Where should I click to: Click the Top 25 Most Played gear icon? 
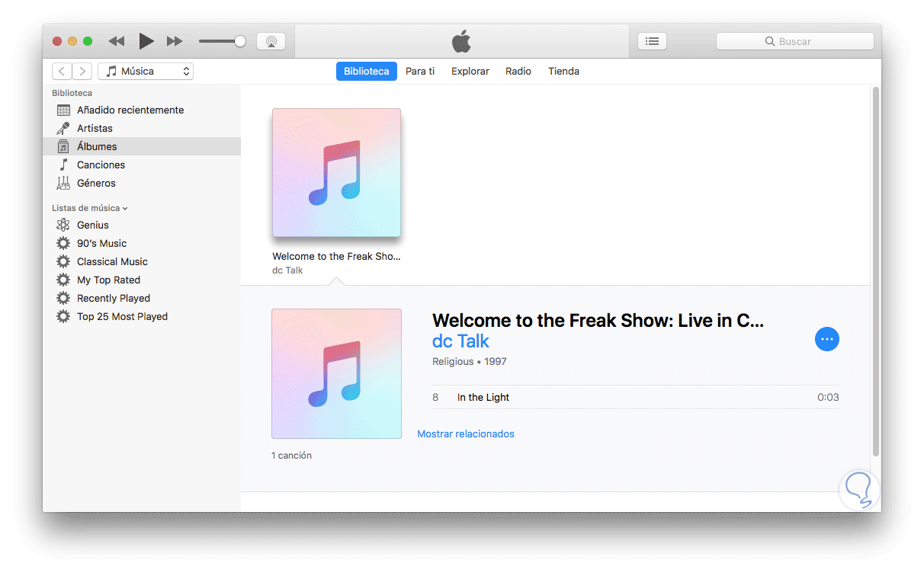coord(63,316)
